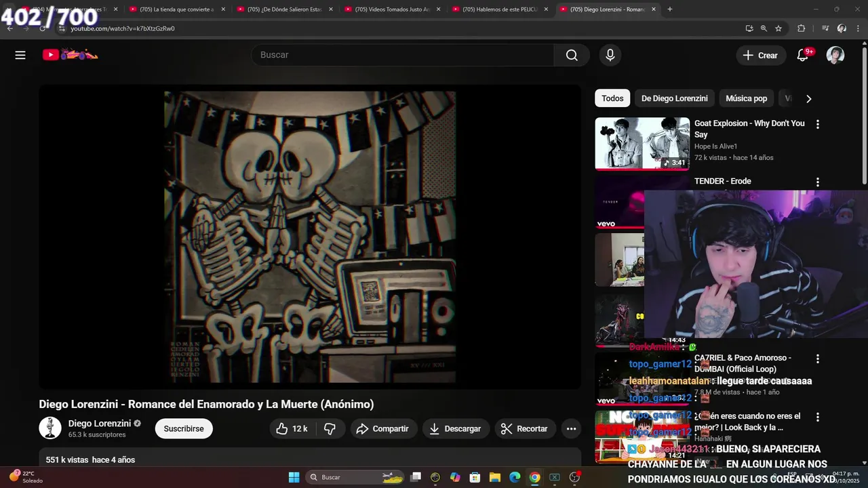The width and height of the screenshot is (868, 488).
Task: Open the more actions ellipsis under the video
Action: pos(571,428)
